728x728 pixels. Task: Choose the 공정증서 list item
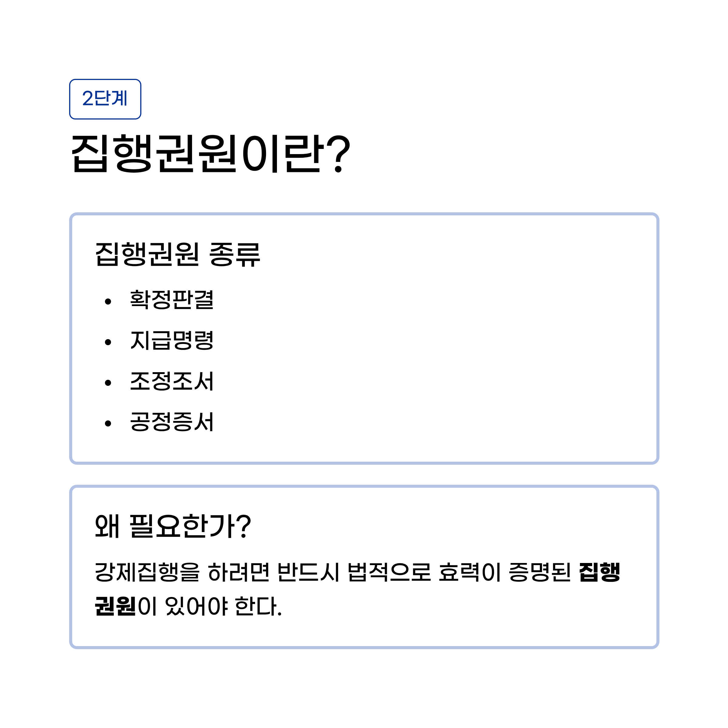(x=172, y=422)
